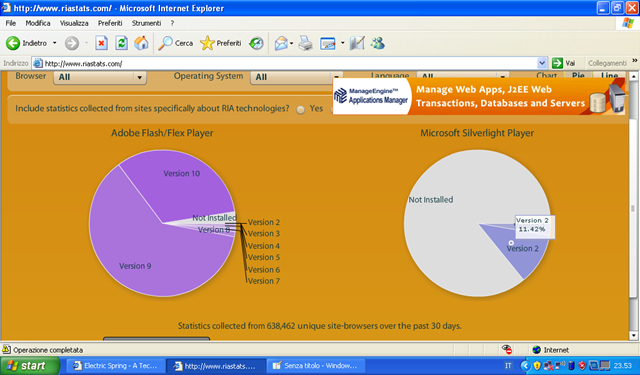Open the Browser All dropdown

[x=100, y=77]
